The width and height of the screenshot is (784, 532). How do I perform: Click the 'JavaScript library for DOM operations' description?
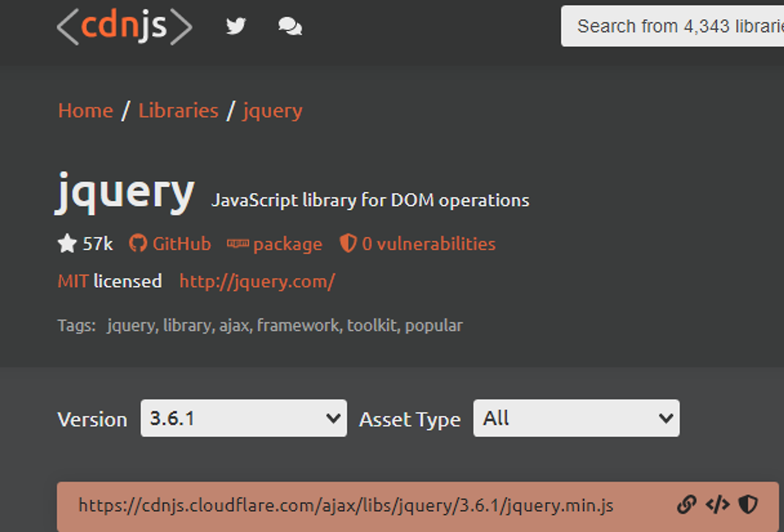[x=370, y=201]
